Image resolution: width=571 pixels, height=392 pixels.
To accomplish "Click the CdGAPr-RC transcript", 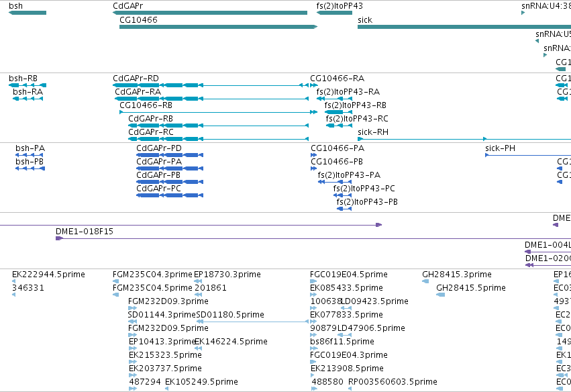I will (218, 139).
